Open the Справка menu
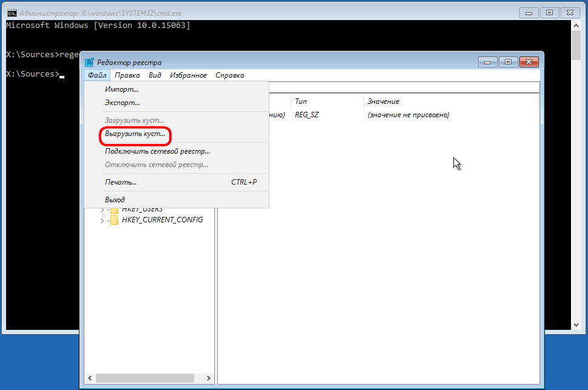The width and height of the screenshot is (588, 390). point(229,75)
